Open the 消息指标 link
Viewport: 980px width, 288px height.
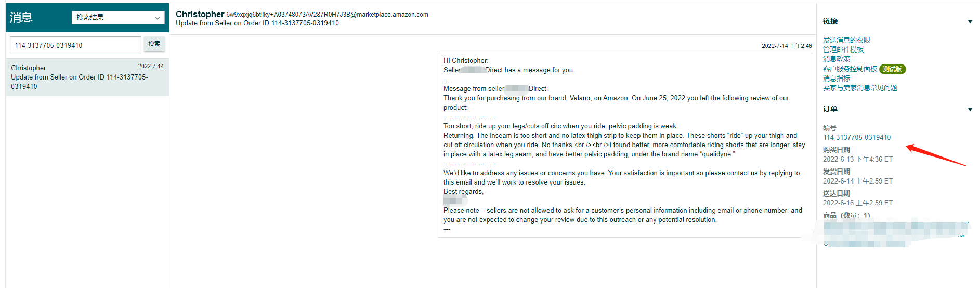click(x=837, y=78)
